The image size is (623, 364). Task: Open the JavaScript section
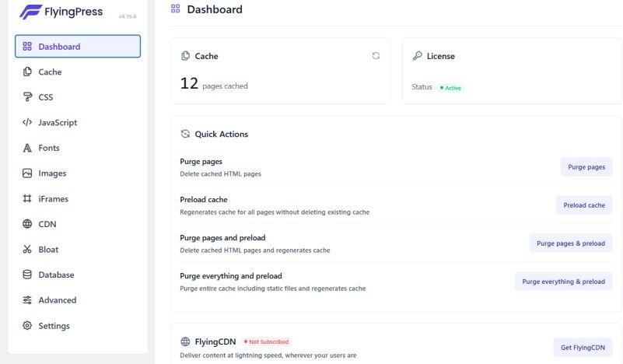(78, 122)
